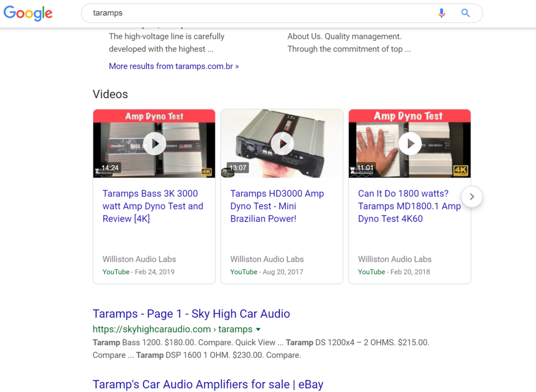The width and height of the screenshot is (536, 392).
Task: Open Taramps - Page 1 - Sky High Car Audio
Action: 191,314
